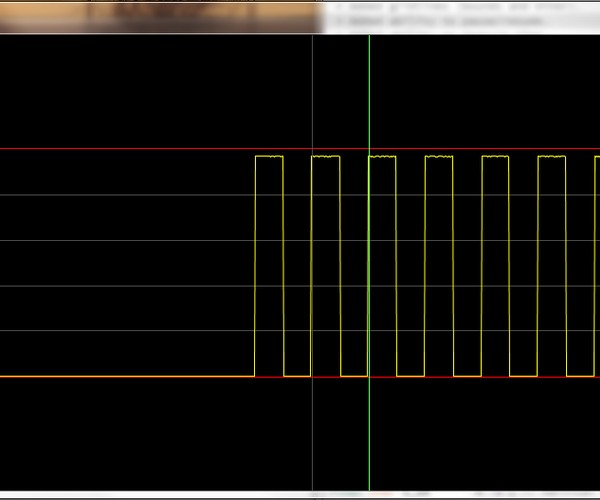Select the second yellow pulse's flat top
The height and width of the screenshot is (500, 600).
coord(326,157)
